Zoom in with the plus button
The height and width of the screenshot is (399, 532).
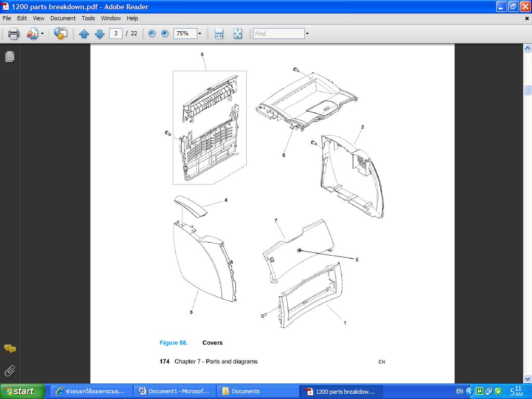tap(165, 33)
